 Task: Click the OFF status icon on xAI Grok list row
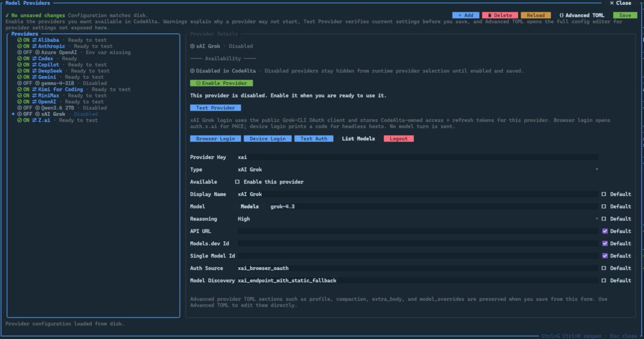pyautogui.click(x=19, y=114)
